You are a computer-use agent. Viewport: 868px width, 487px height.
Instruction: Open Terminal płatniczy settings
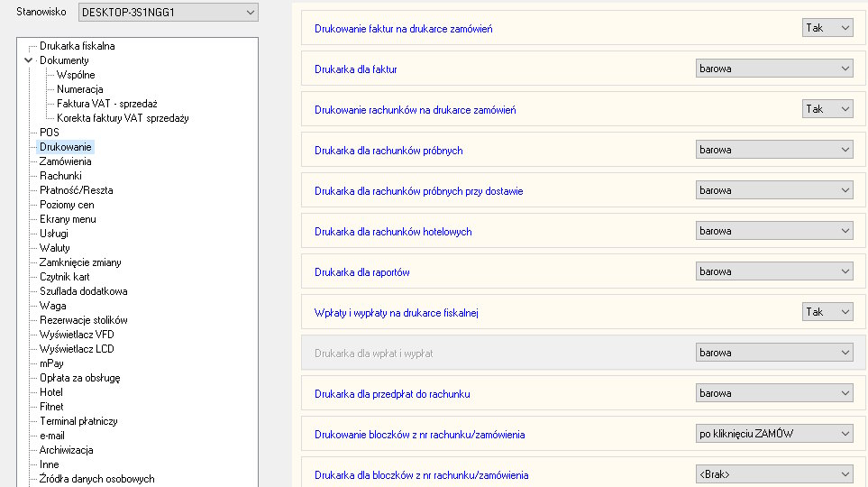(x=78, y=421)
